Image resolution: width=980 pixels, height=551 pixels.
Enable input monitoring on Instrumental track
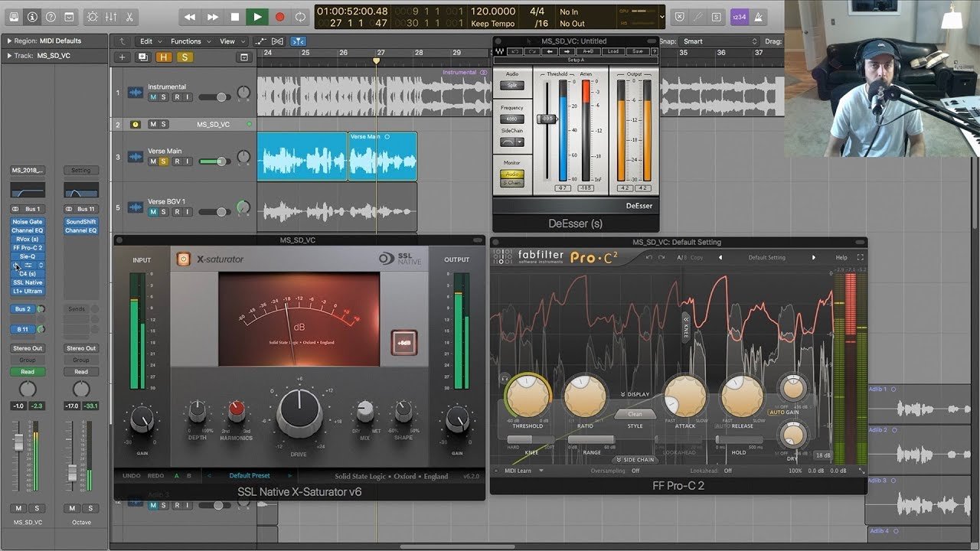pos(187,97)
